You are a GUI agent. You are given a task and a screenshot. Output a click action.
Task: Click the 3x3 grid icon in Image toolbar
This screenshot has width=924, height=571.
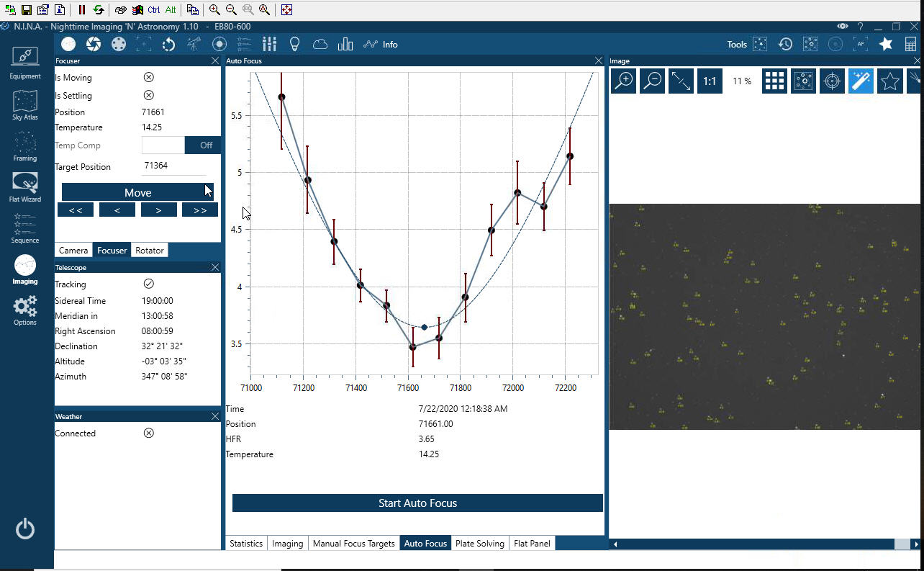coord(774,81)
